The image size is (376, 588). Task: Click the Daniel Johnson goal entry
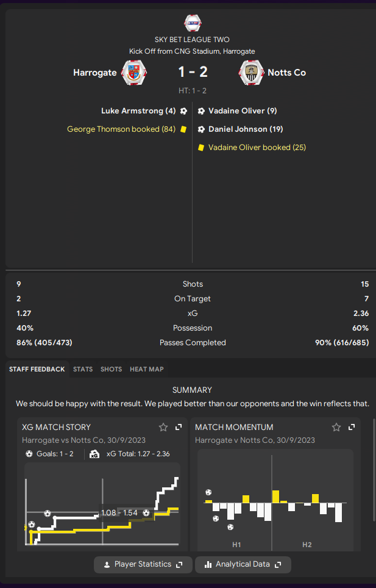[x=241, y=129]
